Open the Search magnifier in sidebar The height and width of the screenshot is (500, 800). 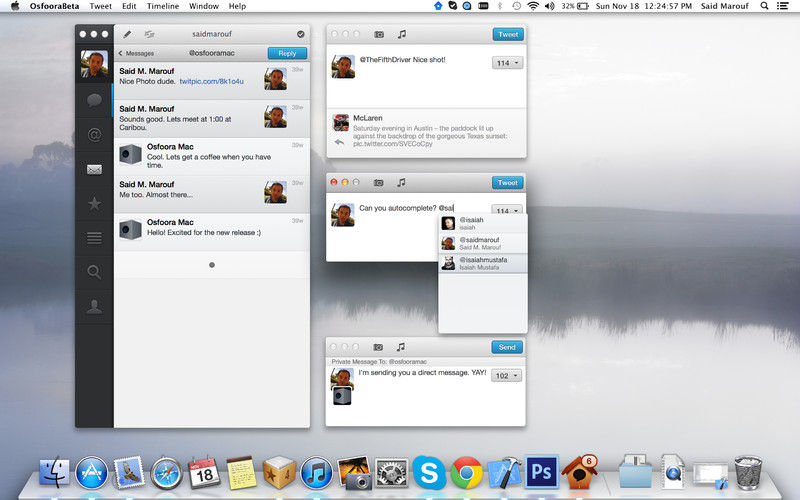tap(94, 272)
